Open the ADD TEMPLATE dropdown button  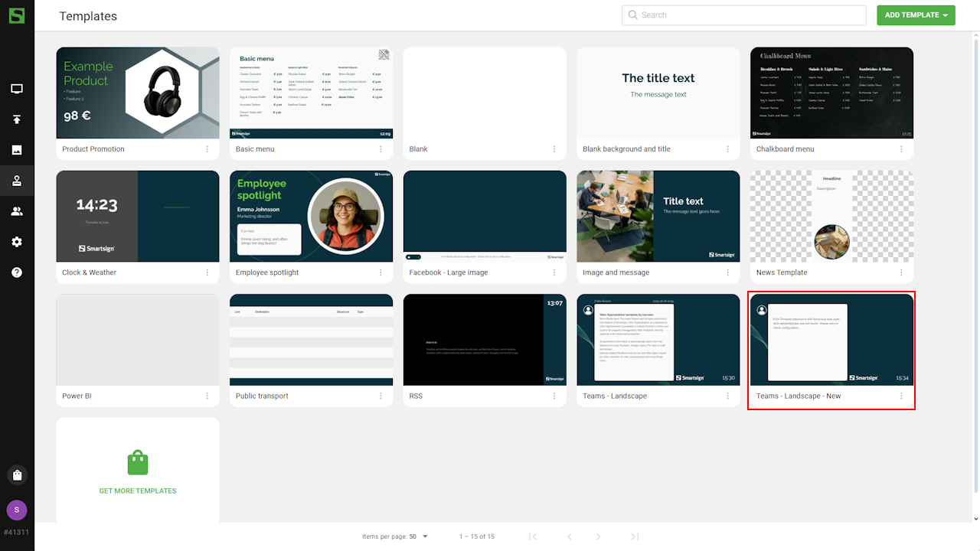tap(916, 15)
